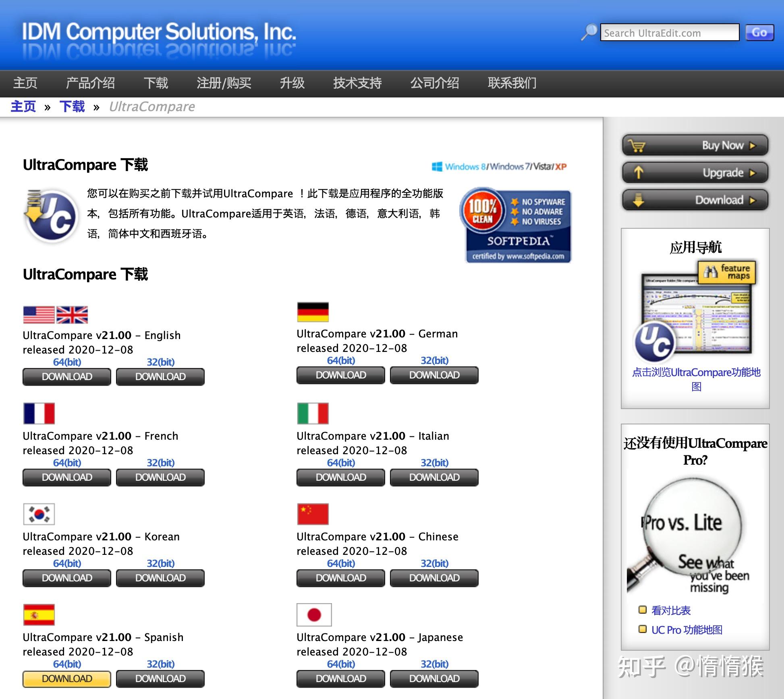The image size is (784, 699).
Task: Click the Japanese flag icon
Action: pyautogui.click(x=314, y=614)
